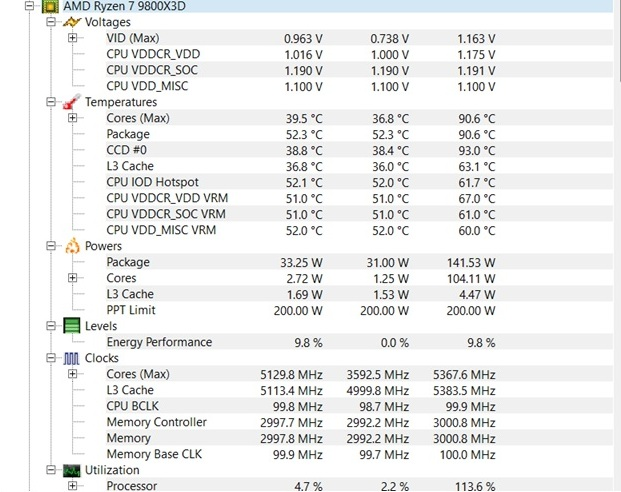The height and width of the screenshot is (492, 621).
Task: Select the VID (Max) row label
Action: pos(133,38)
